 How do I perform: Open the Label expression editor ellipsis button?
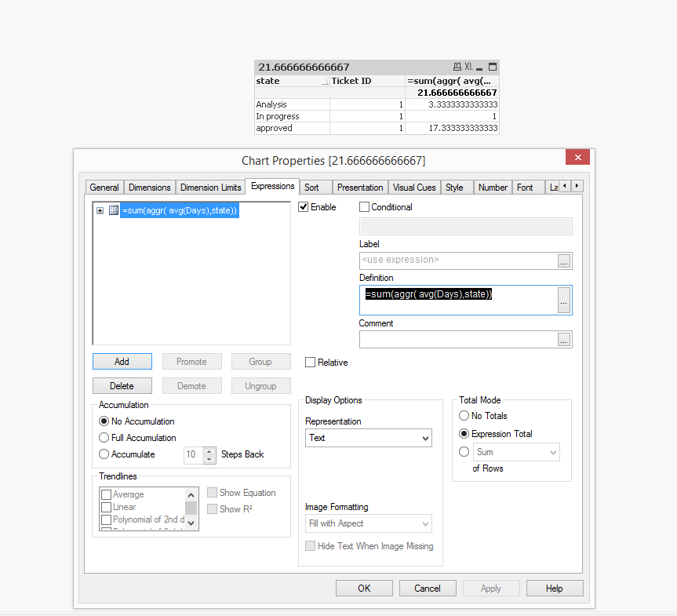point(564,261)
